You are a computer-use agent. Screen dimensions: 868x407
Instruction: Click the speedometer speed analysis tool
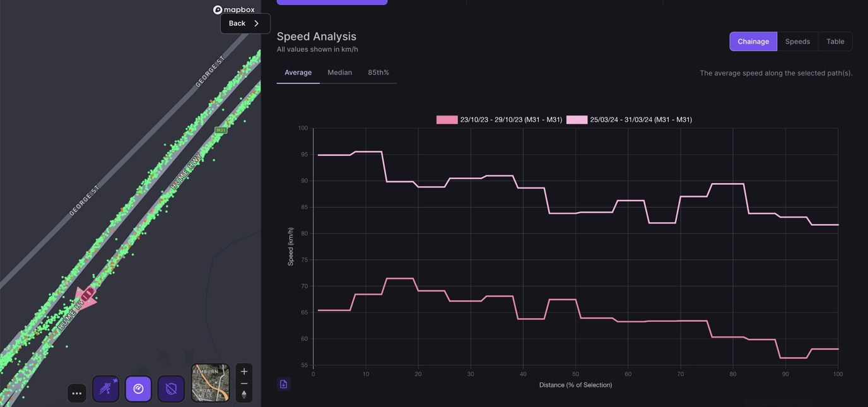(138, 389)
